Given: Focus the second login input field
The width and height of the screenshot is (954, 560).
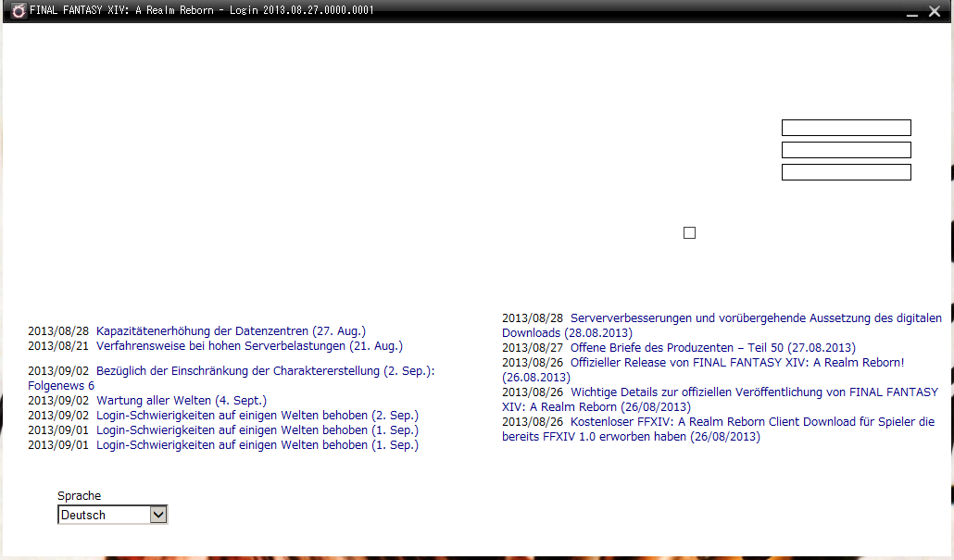Looking at the screenshot, I should (847, 150).
